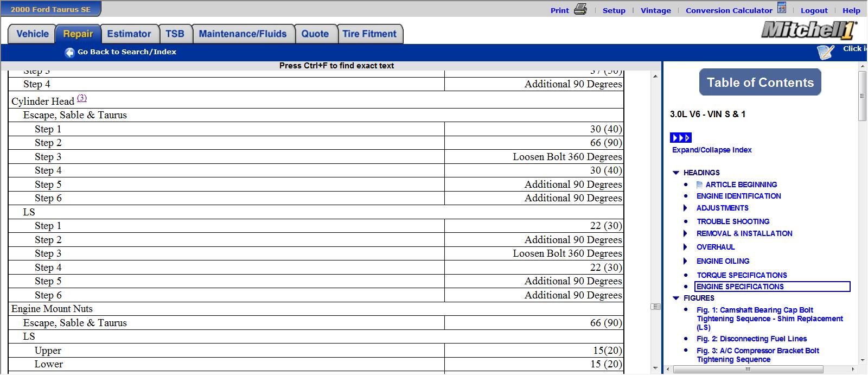Expand the ENGINE OILING arrow
Screen dimensions: 868x375
[x=685, y=261]
